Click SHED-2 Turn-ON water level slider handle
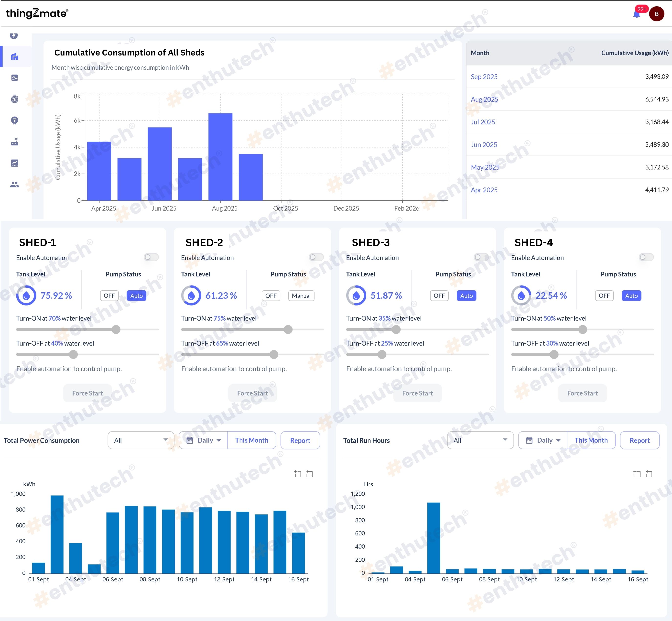Screen dimensions: 672x621 coord(288,330)
